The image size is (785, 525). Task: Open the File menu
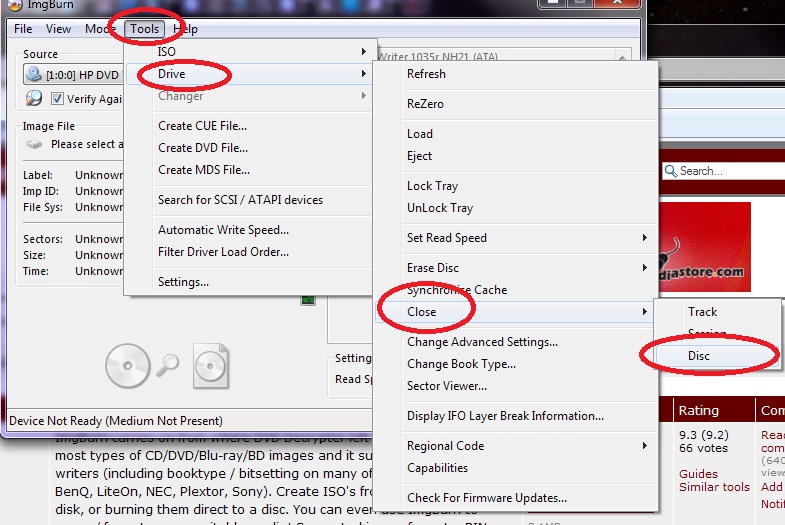(23, 29)
